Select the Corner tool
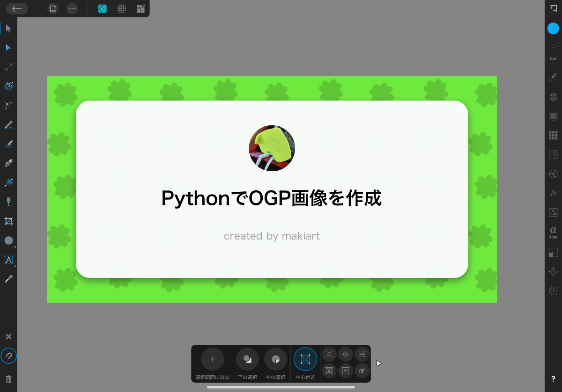Screen dimensions: 562x392 click(x=8, y=105)
